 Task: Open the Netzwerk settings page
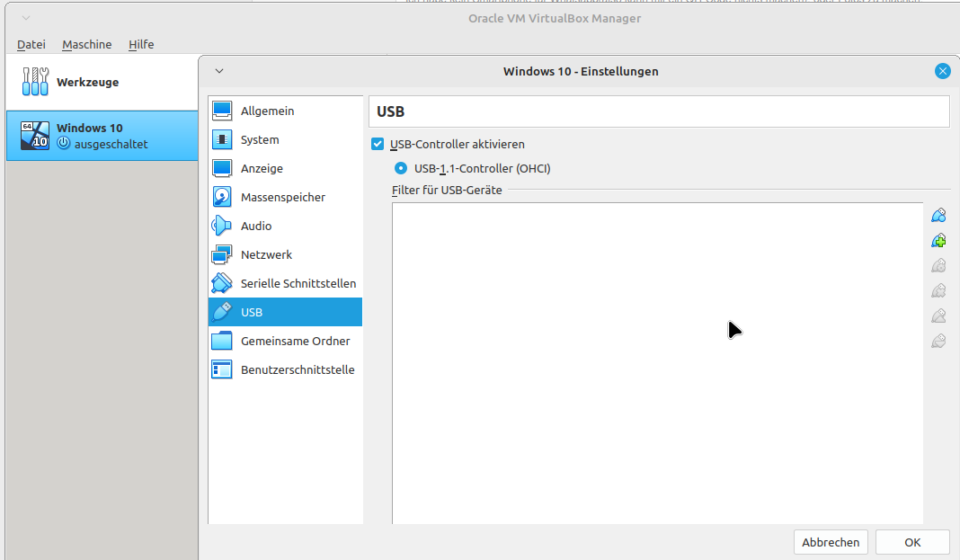[x=285, y=254]
